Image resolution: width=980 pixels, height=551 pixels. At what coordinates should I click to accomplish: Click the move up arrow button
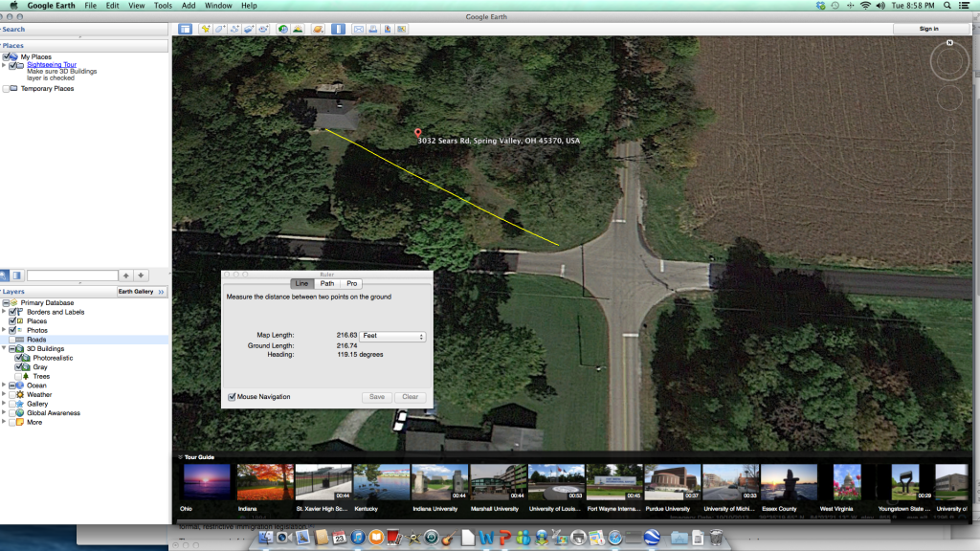coord(125,275)
